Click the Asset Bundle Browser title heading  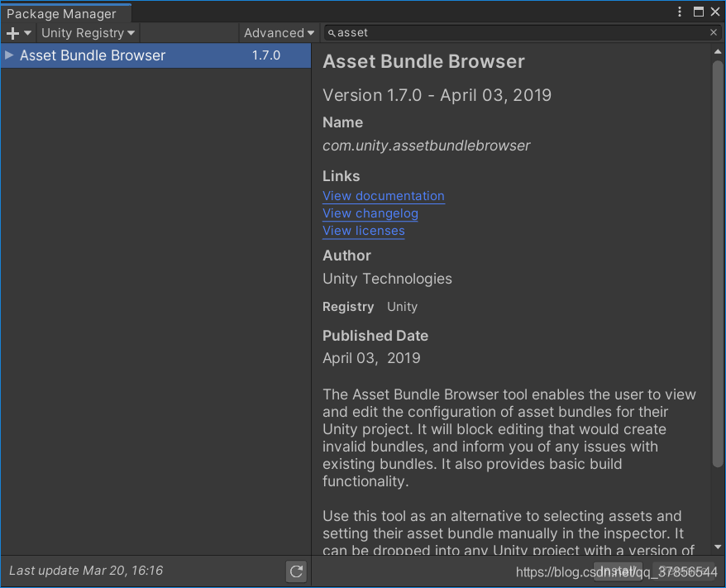click(x=423, y=61)
